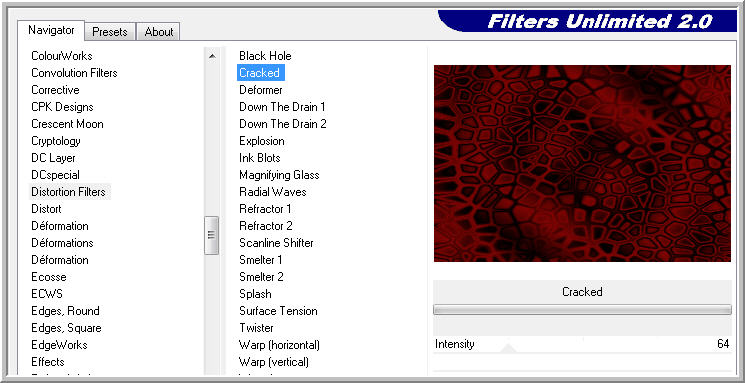The width and height of the screenshot is (745, 383).
Task: Apply the Magnifying Glass filter
Action: (x=279, y=175)
